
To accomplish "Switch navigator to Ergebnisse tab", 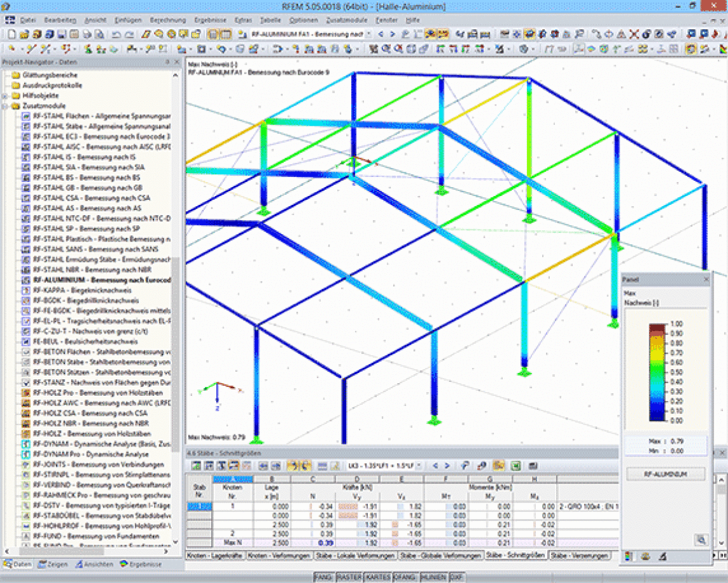I will pos(141,565).
